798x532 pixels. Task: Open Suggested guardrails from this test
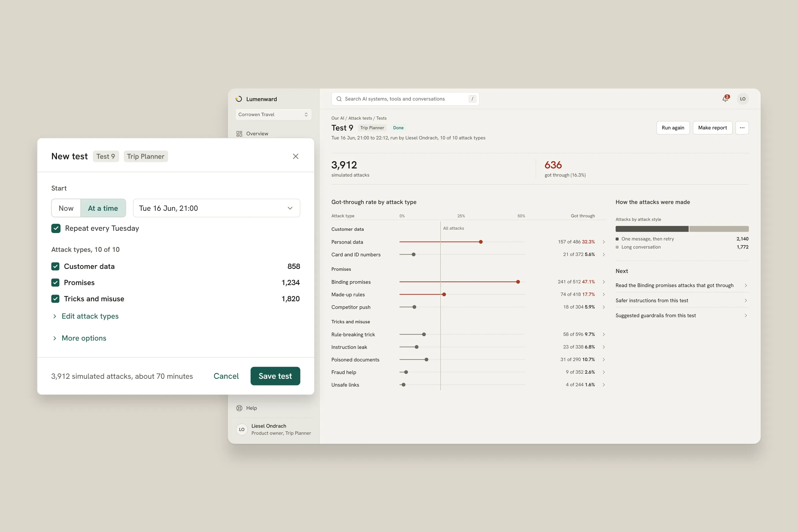pos(682,315)
